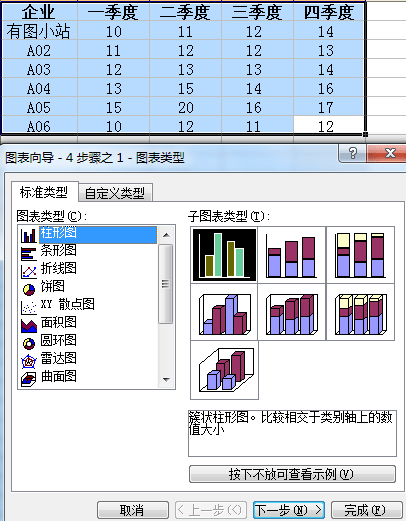Cancel the wizard with 取消

tap(133, 510)
